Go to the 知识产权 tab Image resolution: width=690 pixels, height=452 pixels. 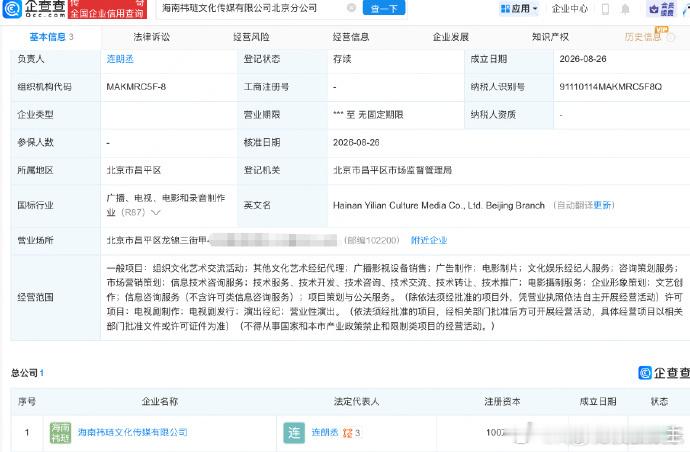click(550, 37)
